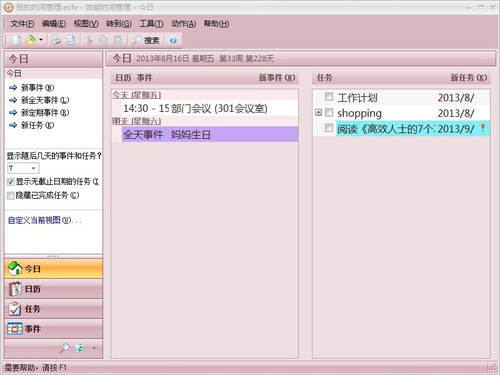500x375 pixels.
Task: Click the Print toolbar icon
Action: [56, 40]
